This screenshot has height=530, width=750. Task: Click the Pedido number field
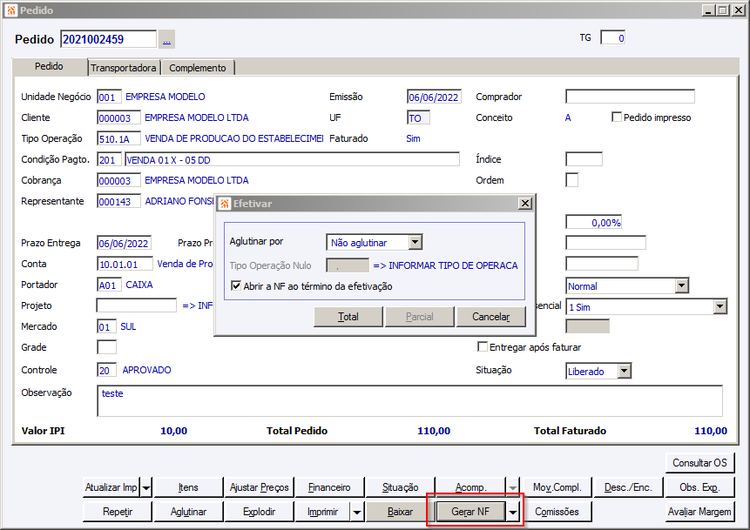tap(109, 39)
